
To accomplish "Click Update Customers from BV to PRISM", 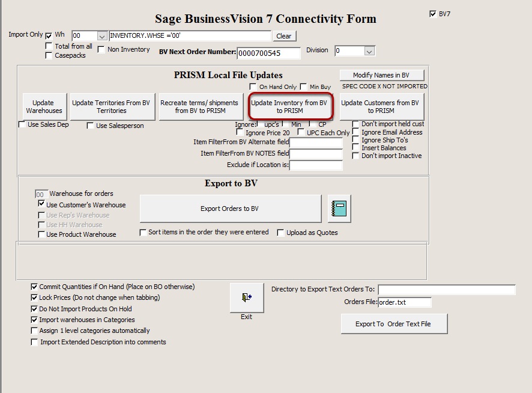I will coord(382,106).
